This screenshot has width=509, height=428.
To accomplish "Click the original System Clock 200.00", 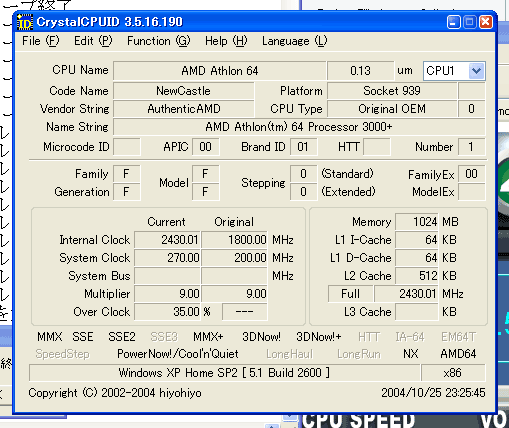I will (234, 258).
